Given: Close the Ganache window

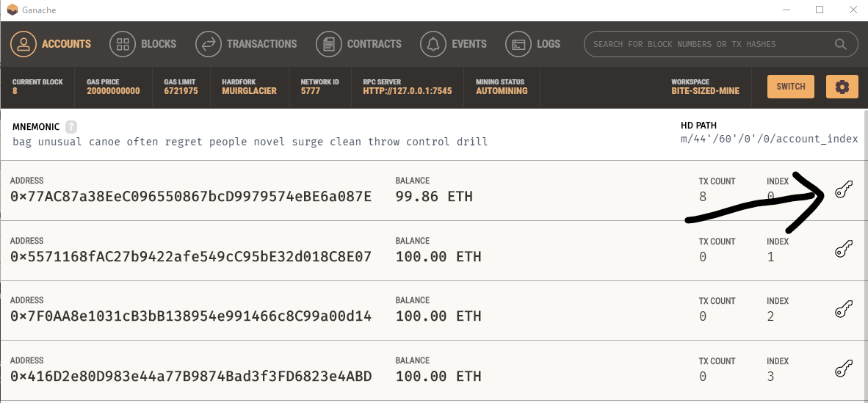Looking at the screenshot, I should pos(853,10).
